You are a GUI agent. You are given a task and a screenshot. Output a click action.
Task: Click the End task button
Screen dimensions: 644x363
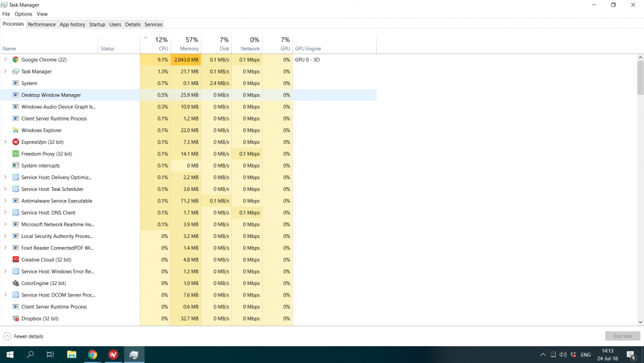click(623, 337)
